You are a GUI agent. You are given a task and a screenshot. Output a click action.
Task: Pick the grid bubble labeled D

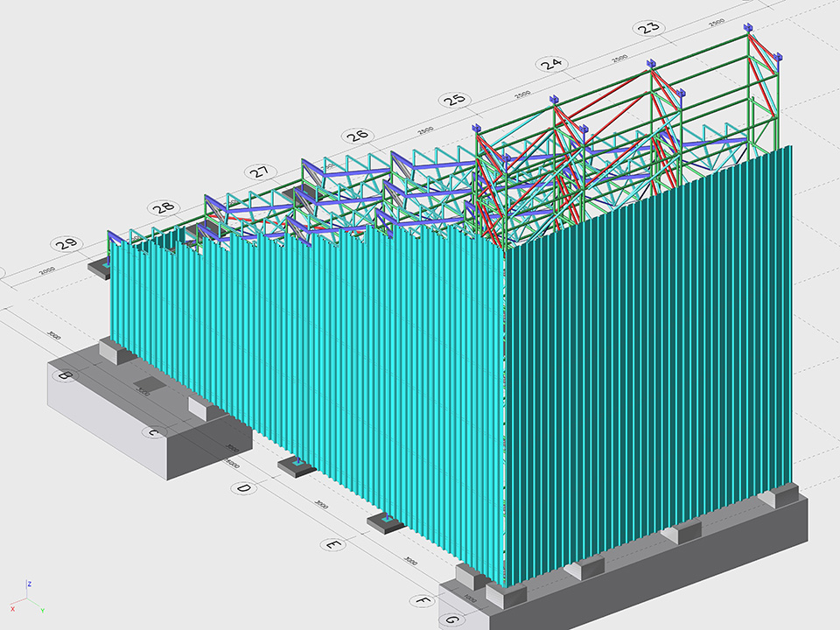pyautogui.click(x=244, y=488)
